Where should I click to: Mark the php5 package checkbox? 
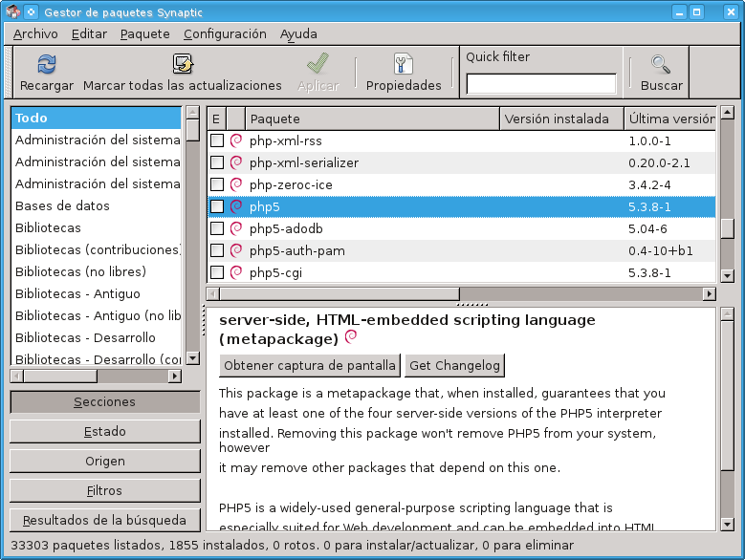coord(217,206)
